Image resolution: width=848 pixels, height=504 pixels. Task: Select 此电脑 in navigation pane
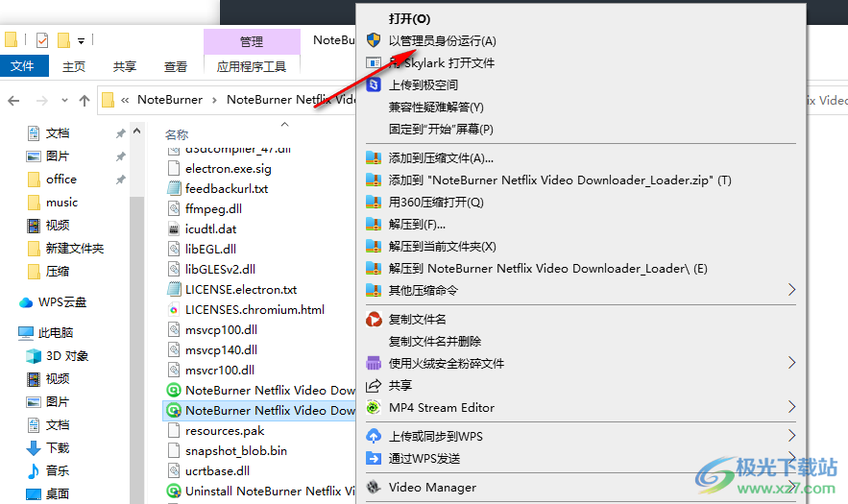[55, 332]
